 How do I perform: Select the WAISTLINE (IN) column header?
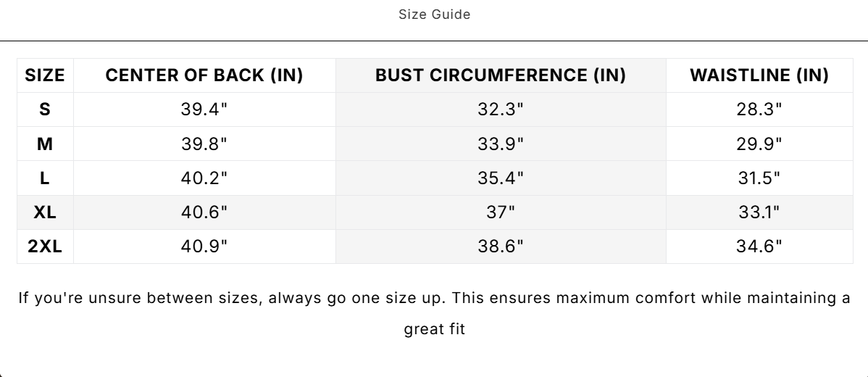(x=759, y=75)
